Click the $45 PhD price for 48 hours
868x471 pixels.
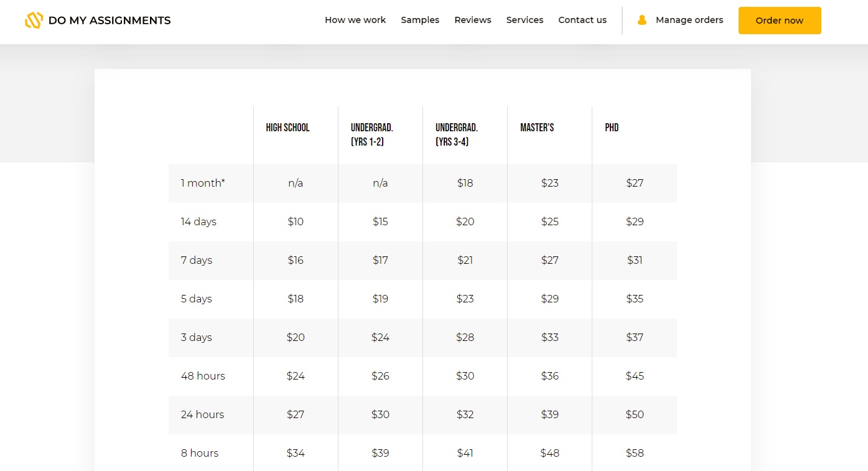tap(635, 376)
